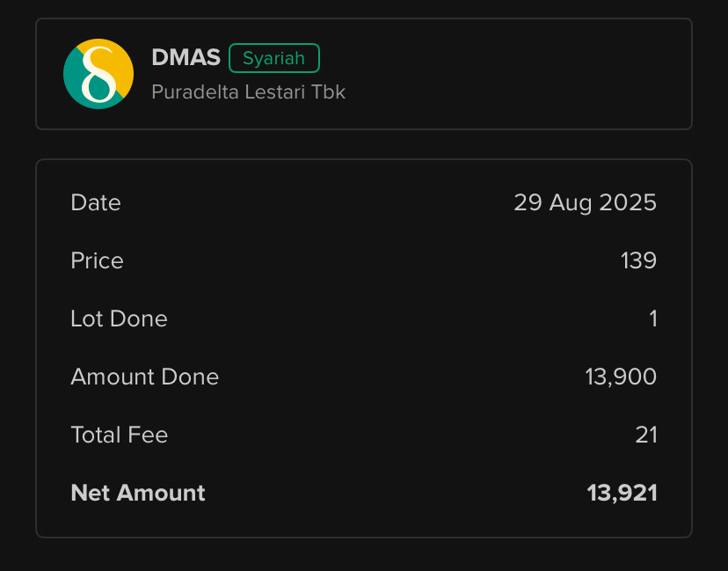
Task: Click the Amount Done label
Action: (x=144, y=377)
